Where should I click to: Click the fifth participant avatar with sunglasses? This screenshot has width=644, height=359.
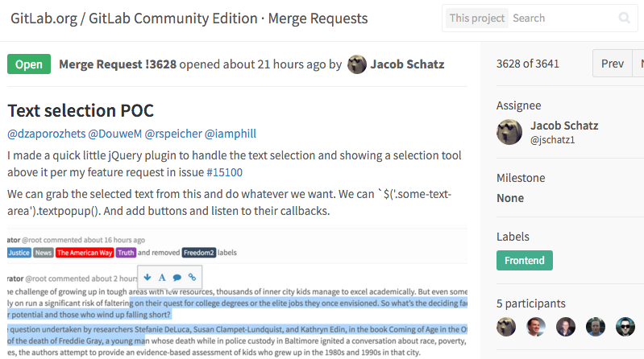[x=625, y=327]
